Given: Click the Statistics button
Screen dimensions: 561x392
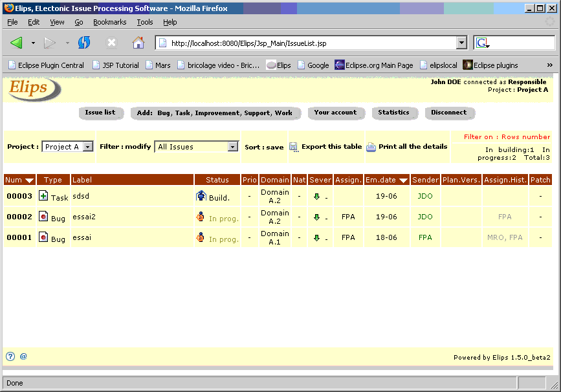Looking at the screenshot, I should click(x=393, y=113).
